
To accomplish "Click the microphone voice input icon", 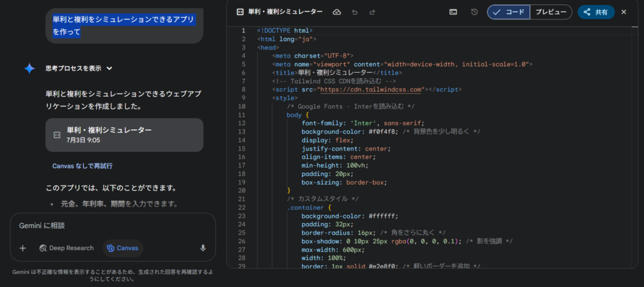I will pyautogui.click(x=203, y=248).
